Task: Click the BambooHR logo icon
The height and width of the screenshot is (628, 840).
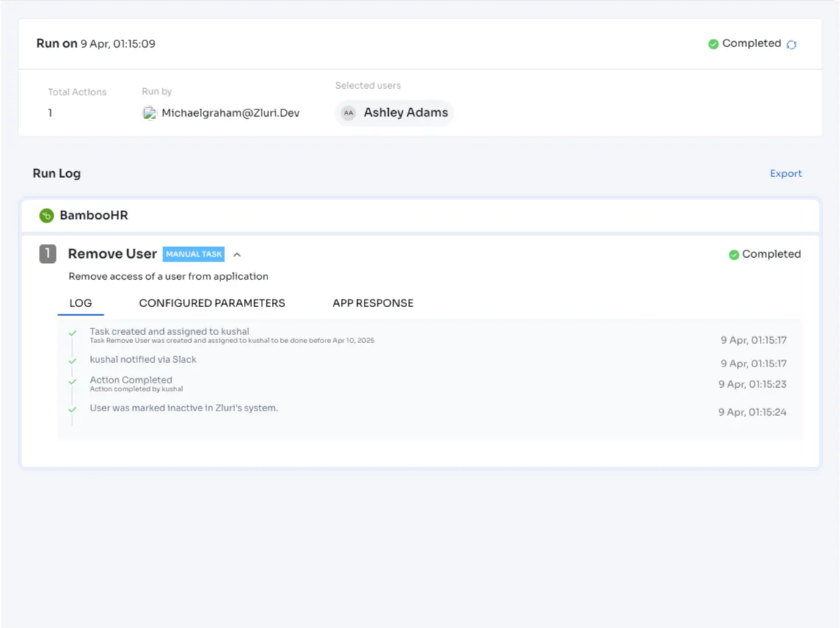Action: click(x=46, y=215)
